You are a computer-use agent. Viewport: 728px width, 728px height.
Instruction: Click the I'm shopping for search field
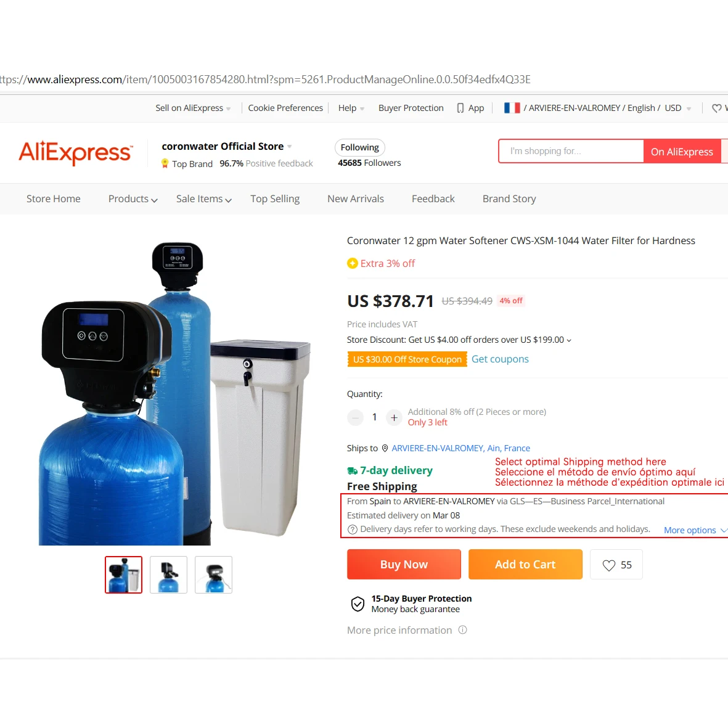571,152
